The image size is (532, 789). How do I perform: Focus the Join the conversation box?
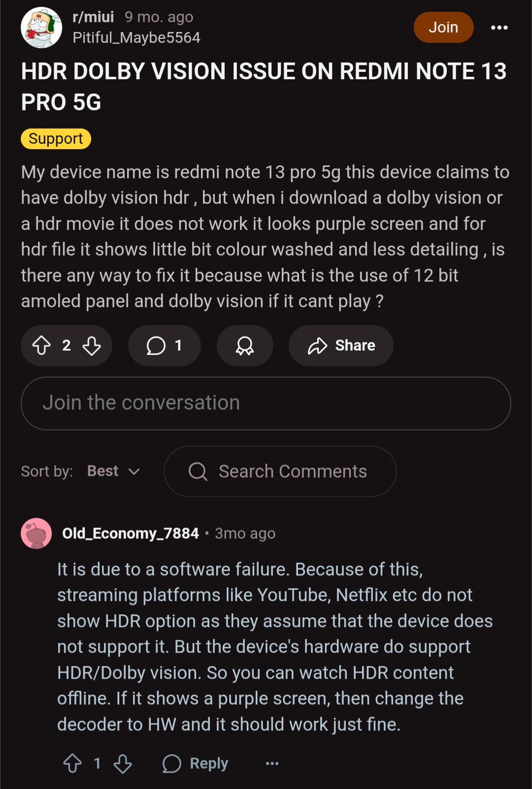pyautogui.click(x=266, y=403)
